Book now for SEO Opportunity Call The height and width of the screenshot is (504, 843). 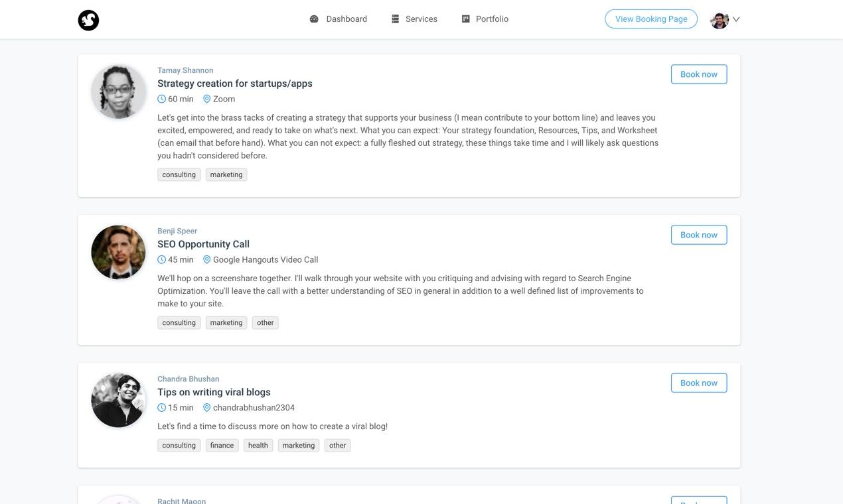click(698, 235)
